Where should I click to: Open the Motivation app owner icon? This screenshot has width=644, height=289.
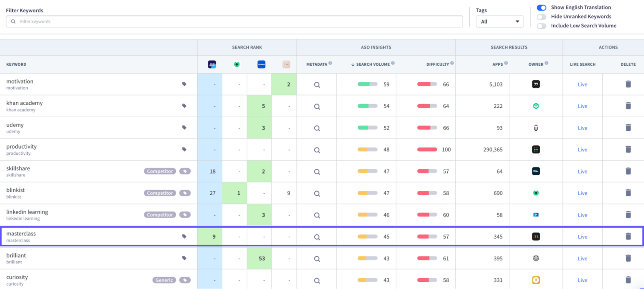[x=536, y=84]
